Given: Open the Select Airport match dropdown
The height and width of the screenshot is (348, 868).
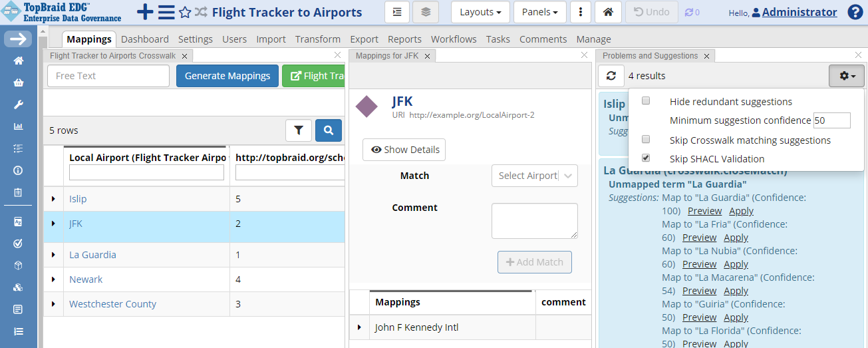Looking at the screenshot, I should (535, 176).
